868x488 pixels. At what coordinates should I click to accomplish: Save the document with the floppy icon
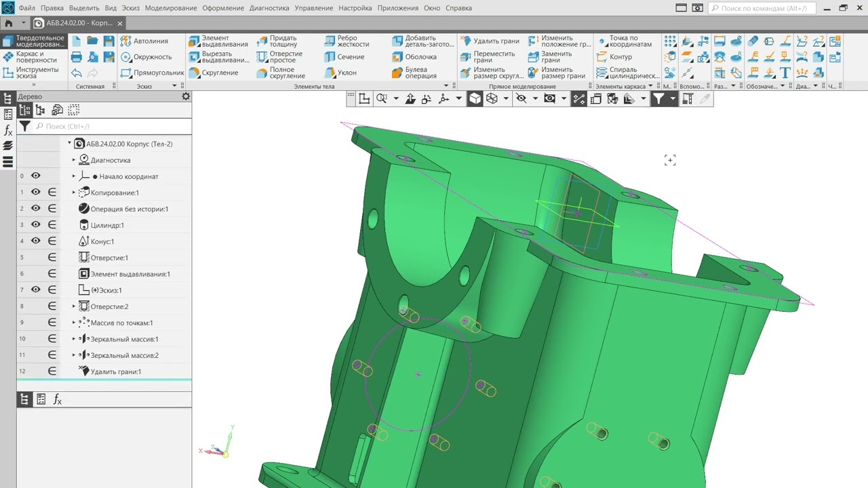coord(109,41)
